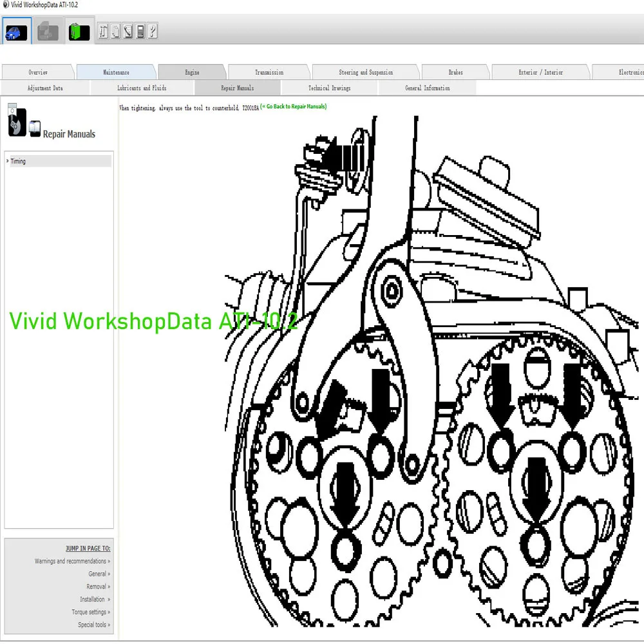The width and height of the screenshot is (644, 644).
Task: Click the notepad with pen icon
Action: pos(128,31)
